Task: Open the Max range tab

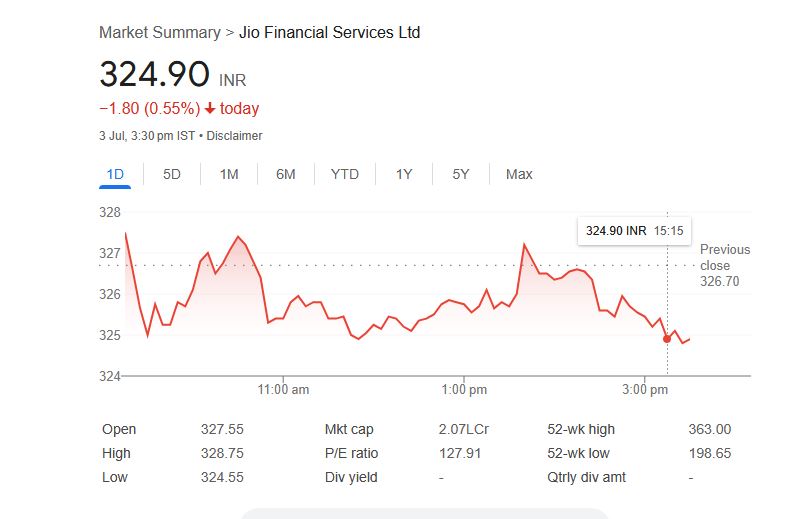Action: [519, 174]
